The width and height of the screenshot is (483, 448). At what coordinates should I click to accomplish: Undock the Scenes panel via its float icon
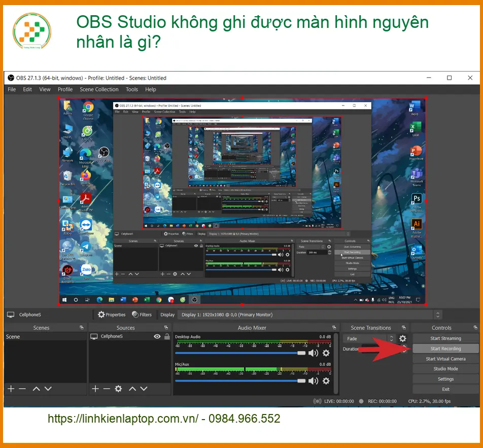pos(81,328)
